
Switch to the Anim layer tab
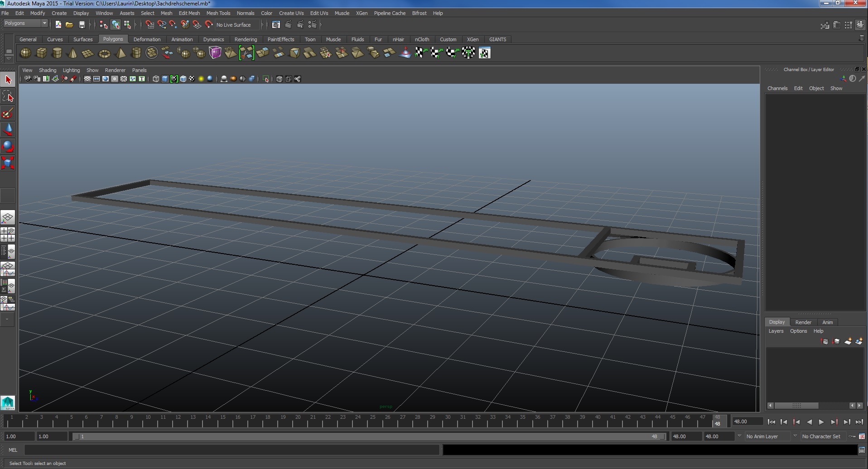coord(827,322)
